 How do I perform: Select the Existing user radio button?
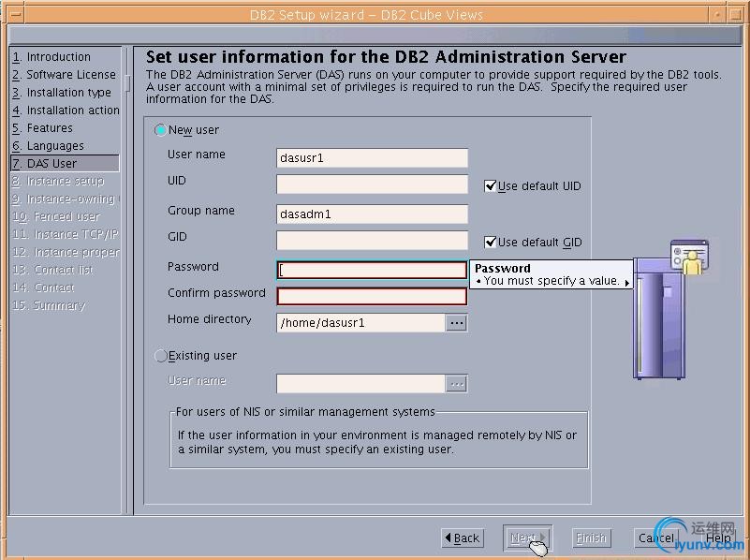tap(160, 356)
